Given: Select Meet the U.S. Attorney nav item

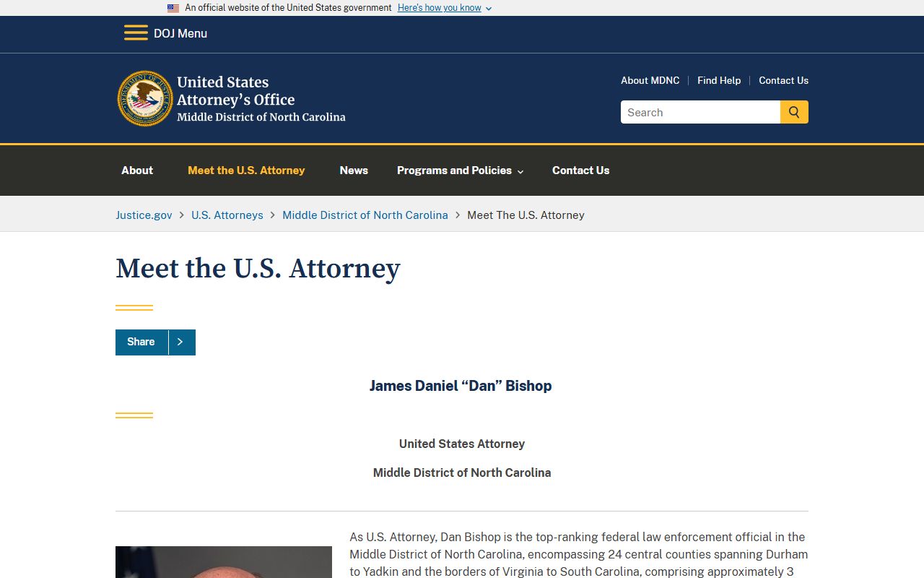Looking at the screenshot, I should [x=246, y=171].
